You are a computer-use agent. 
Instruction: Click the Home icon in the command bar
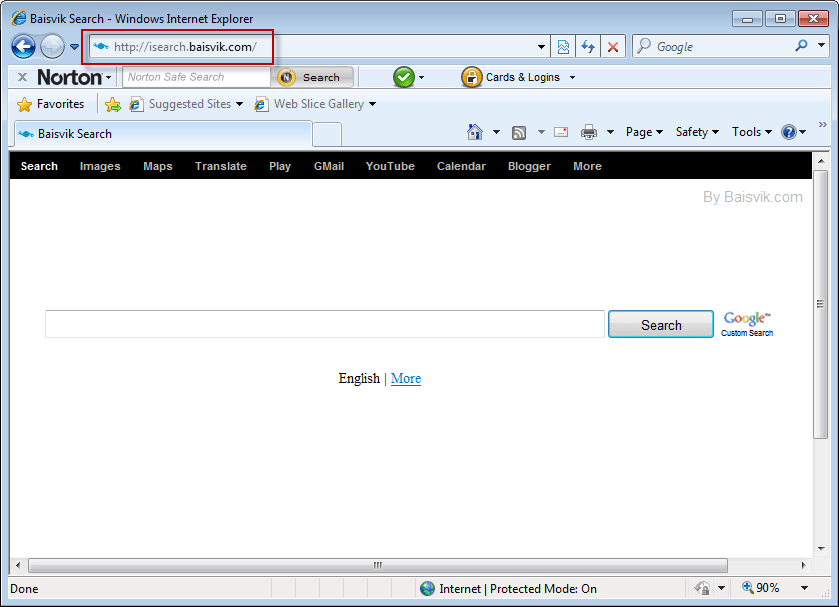[475, 132]
